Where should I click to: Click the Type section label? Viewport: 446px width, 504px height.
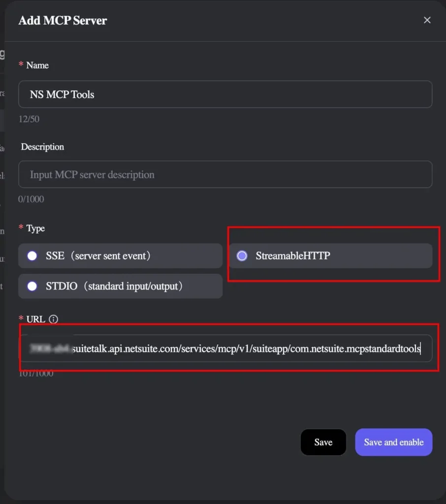pos(35,228)
